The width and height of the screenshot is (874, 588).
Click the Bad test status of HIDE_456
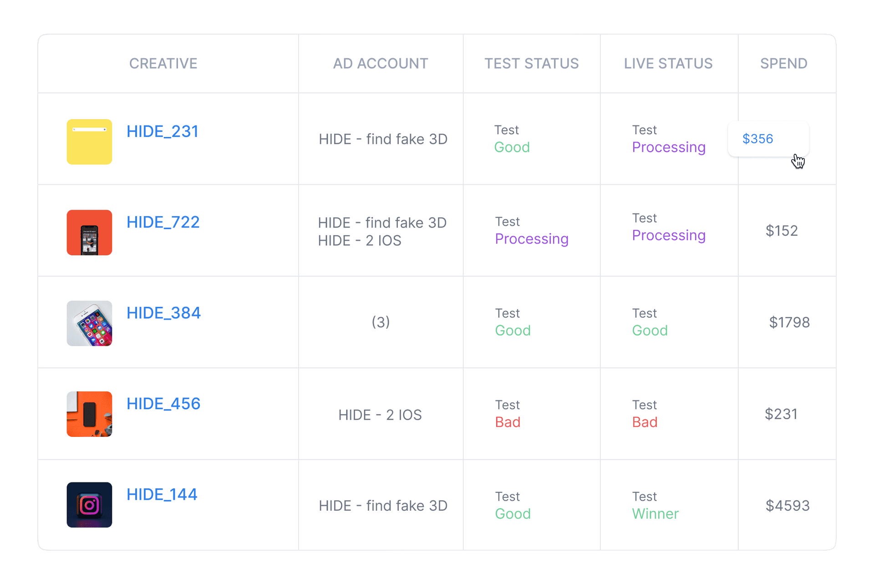pyautogui.click(x=508, y=422)
